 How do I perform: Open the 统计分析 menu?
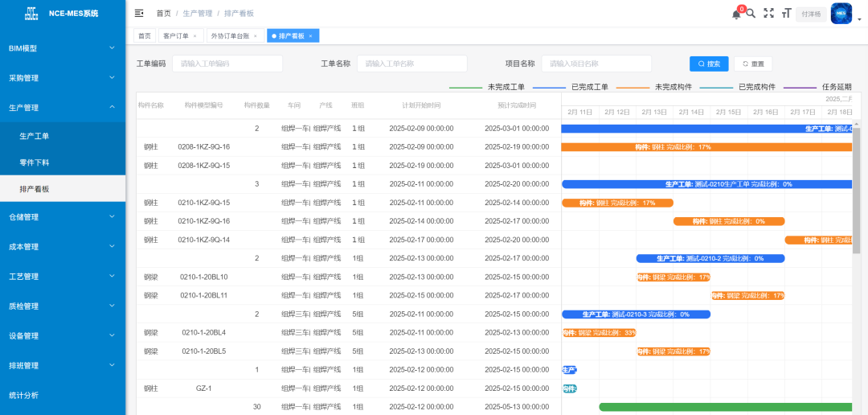(x=63, y=395)
